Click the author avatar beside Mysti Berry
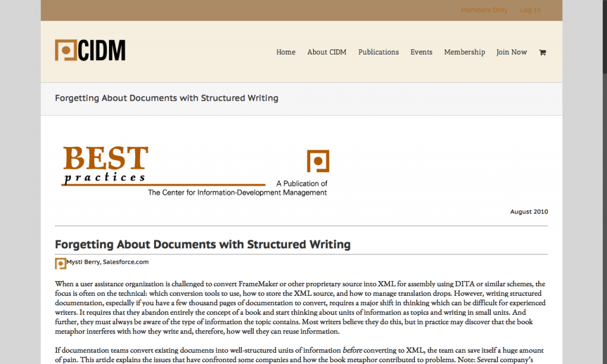 click(60, 263)
